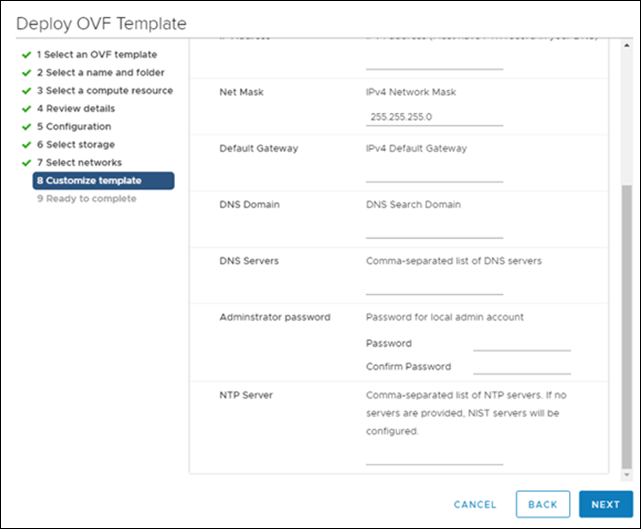Screen dimensions: 641x529
Task: Click the NTP Server input field
Action: pyautogui.click(x=434, y=457)
